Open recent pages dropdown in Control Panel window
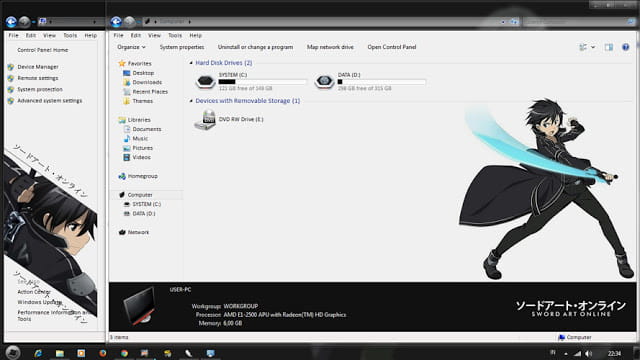This screenshot has width=640, height=360. [x=33, y=22]
